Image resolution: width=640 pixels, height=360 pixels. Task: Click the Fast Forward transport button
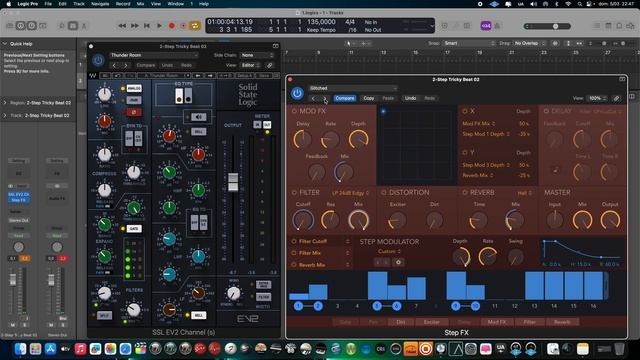(x=135, y=26)
